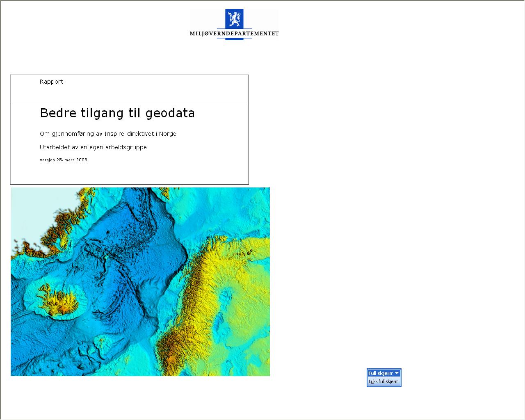
Task: Click the line 'Om gjennomføring av Inspire-direktivet i Norge'
Action: click(x=108, y=134)
